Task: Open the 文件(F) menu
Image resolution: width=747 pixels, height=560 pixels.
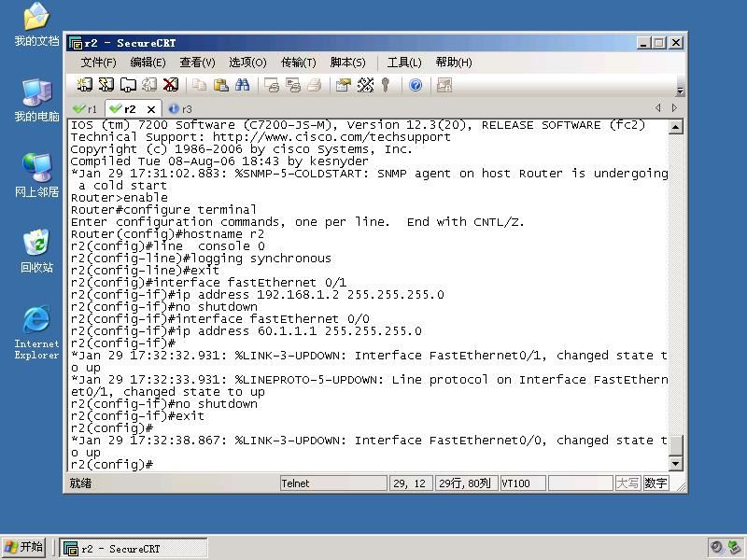Action: 98,63
